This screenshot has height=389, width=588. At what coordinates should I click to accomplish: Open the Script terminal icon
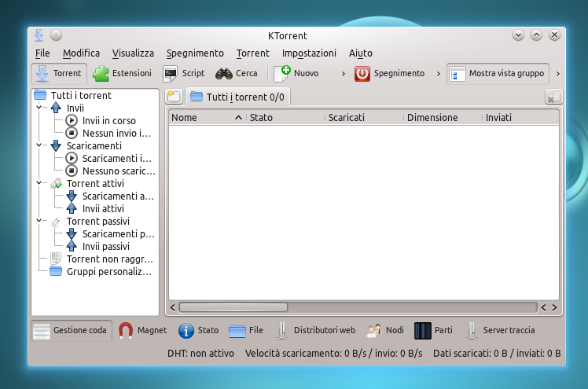coord(171,73)
